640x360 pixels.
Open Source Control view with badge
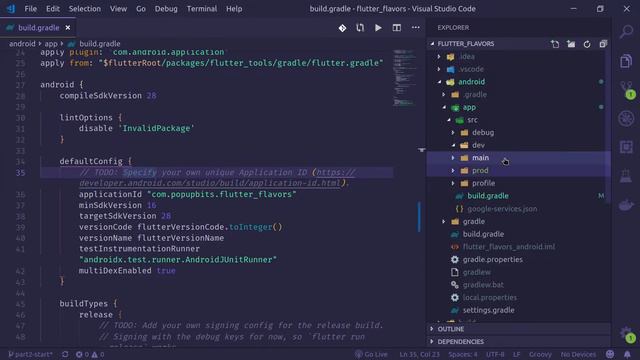(627, 90)
